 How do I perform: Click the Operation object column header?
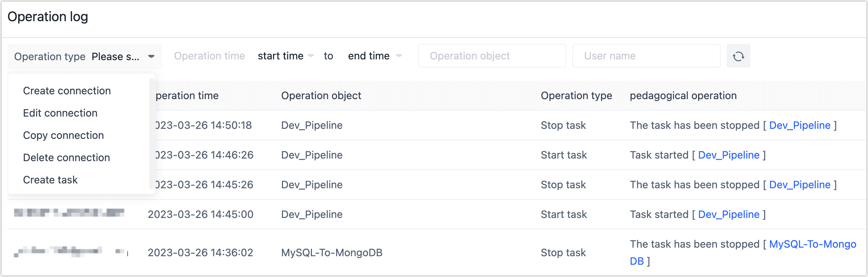pyautogui.click(x=321, y=96)
